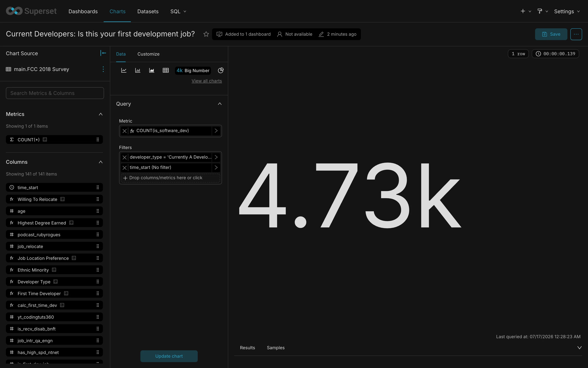Screen dimensions: 588x368
Task: Select the line chart type icon
Action: pos(124,70)
